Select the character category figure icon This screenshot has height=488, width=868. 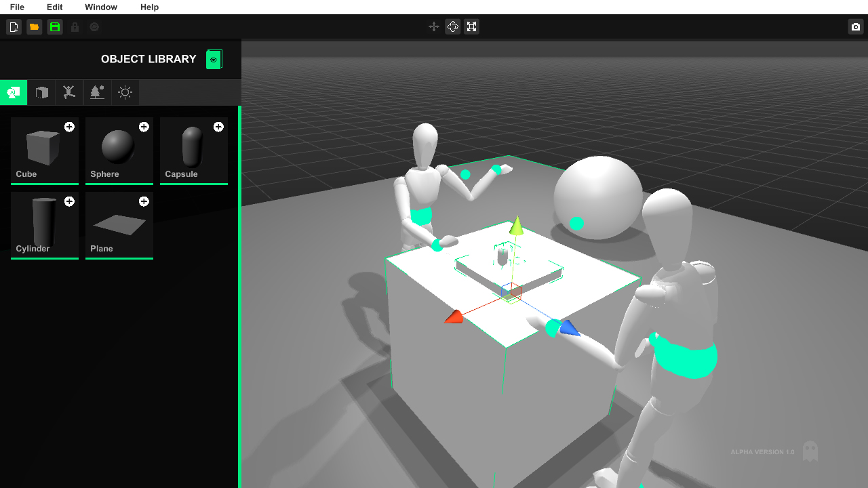(68, 92)
